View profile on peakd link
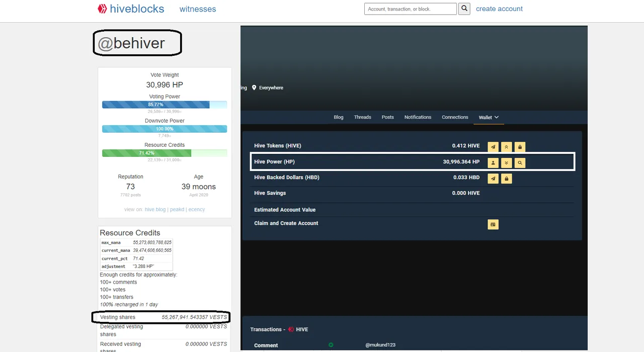This screenshot has height=352, width=644. [x=177, y=210]
